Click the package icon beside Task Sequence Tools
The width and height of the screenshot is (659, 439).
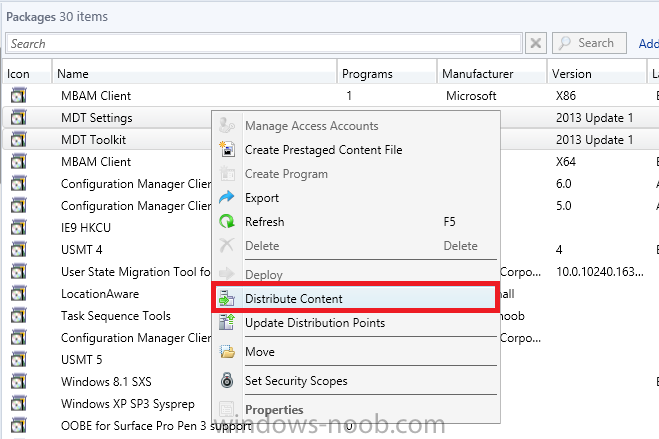coord(18,315)
